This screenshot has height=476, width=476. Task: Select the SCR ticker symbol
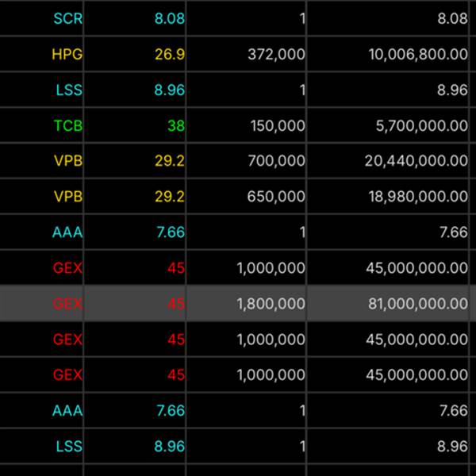(68, 18)
